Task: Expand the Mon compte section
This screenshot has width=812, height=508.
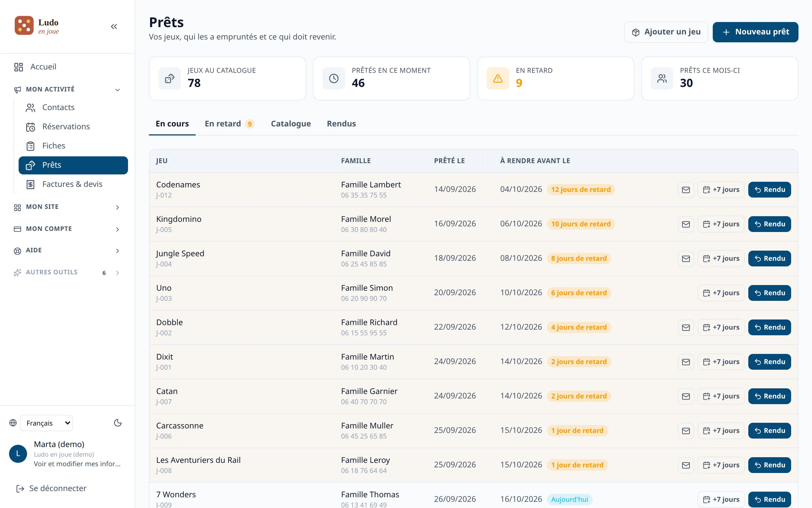Action: click(x=67, y=229)
